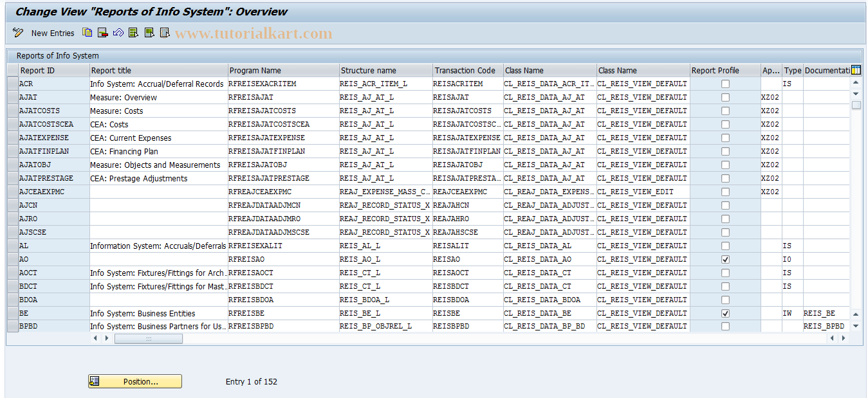Click the Select All icon
Screen dimensions: 868x398
[133, 32]
